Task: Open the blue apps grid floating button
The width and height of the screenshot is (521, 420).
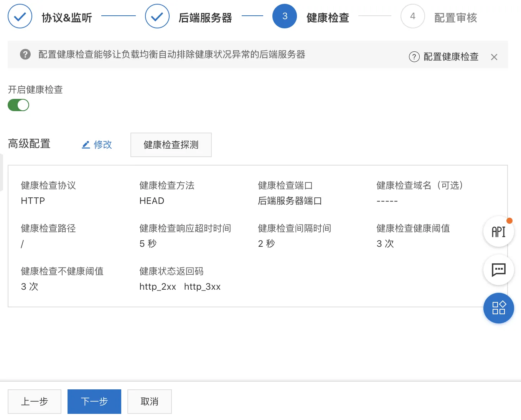Action: [498, 308]
